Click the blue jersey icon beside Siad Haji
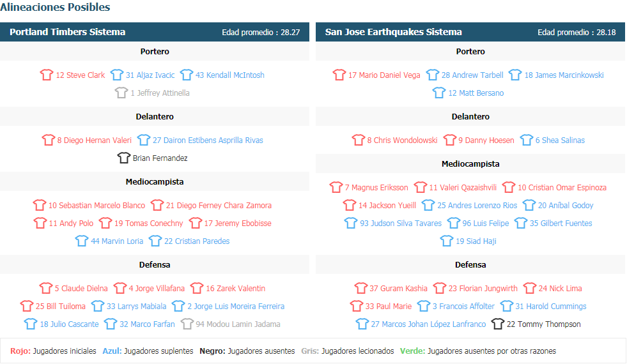The width and height of the screenshot is (627, 364). pos(446,241)
